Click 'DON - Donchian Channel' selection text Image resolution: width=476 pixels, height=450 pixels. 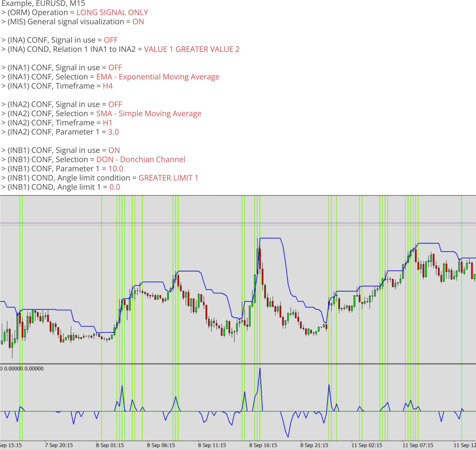[x=141, y=160]
